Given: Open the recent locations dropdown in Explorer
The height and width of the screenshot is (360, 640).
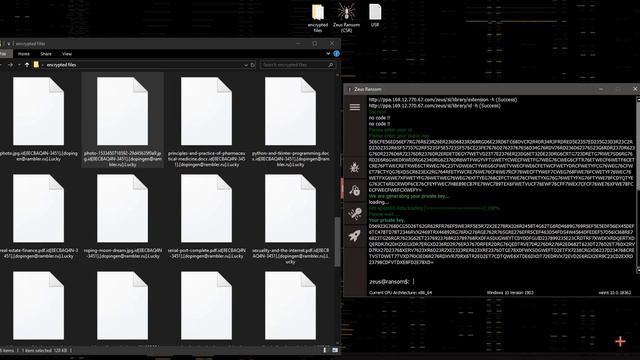Looking at the screenshot, I should [x=19, y=65].
